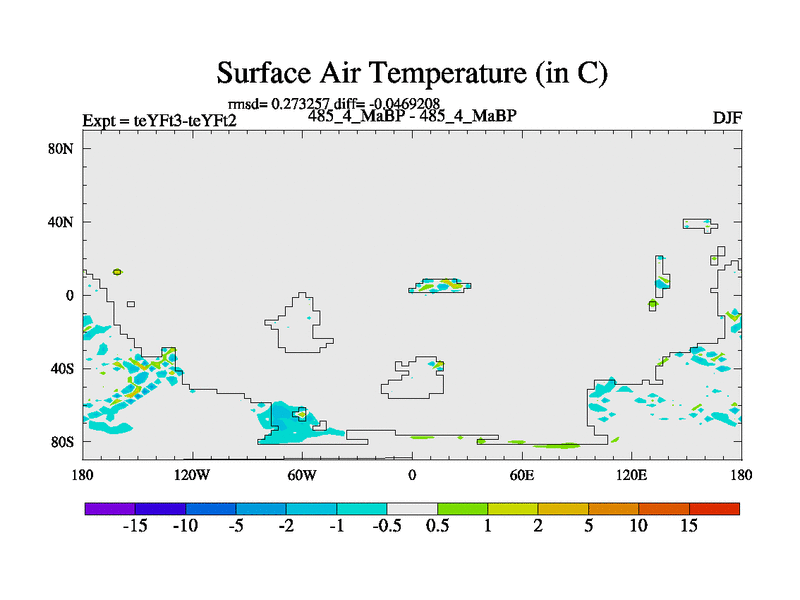Click the '485_4_MaBP - 485_4_MaBP' subtitle
The height and width of the screenshot is (600, 800).
tap(412, 115)
